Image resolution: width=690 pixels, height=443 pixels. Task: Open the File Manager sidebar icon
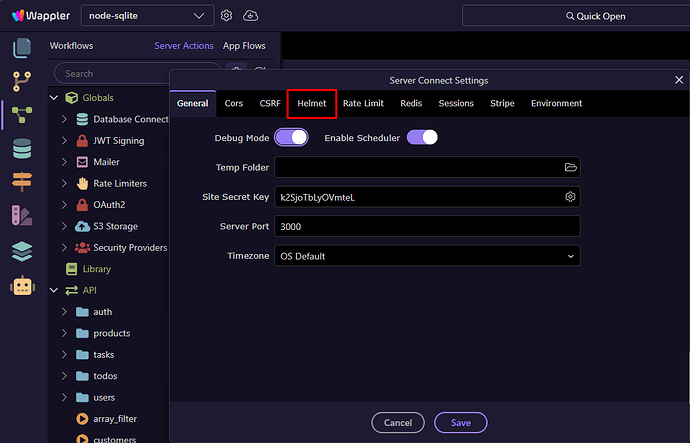22,48
